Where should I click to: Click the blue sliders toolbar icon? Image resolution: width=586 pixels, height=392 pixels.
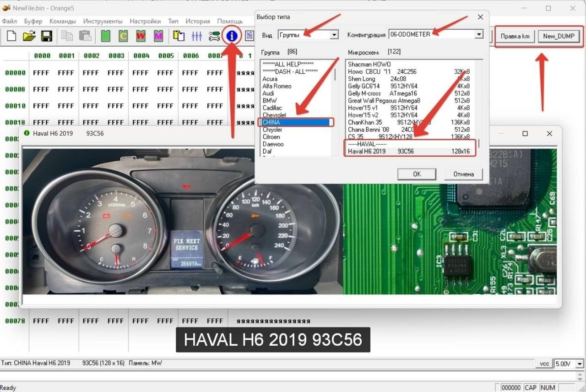coord(196,36)
